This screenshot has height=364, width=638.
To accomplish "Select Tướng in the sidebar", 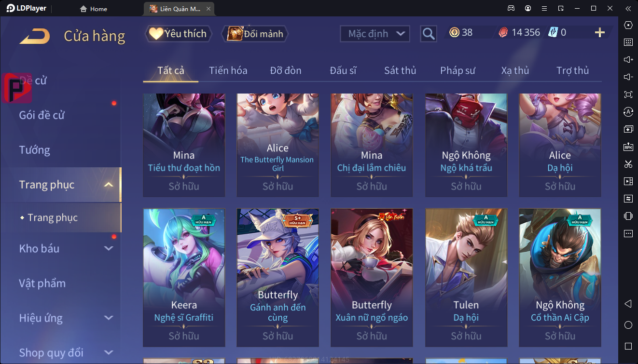I will click(x=35, y=150).
